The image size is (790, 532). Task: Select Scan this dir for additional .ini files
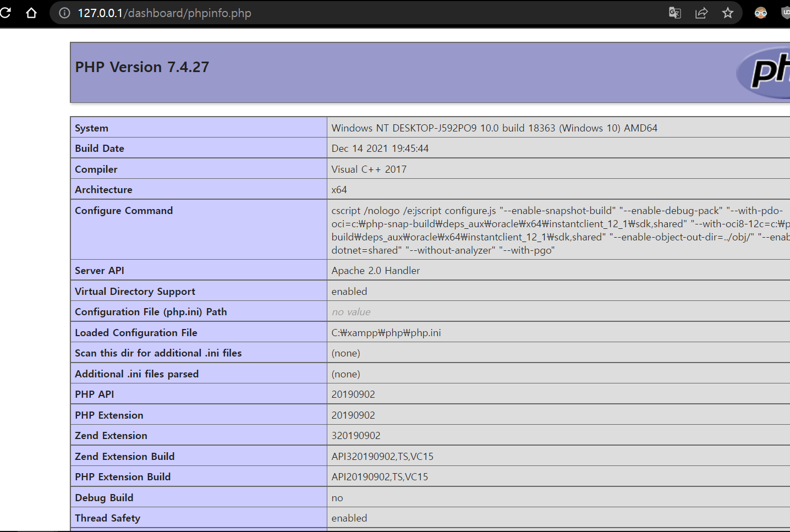158,353
